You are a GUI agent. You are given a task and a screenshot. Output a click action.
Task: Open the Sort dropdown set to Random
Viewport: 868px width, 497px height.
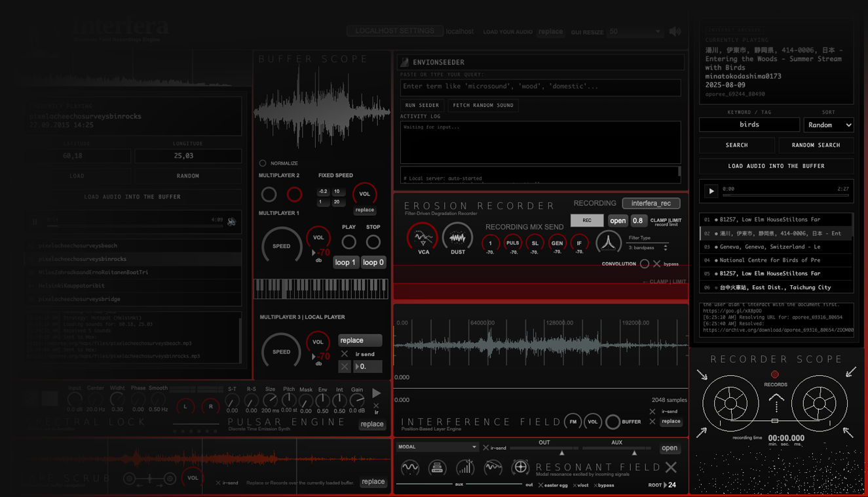click(829, 125)
